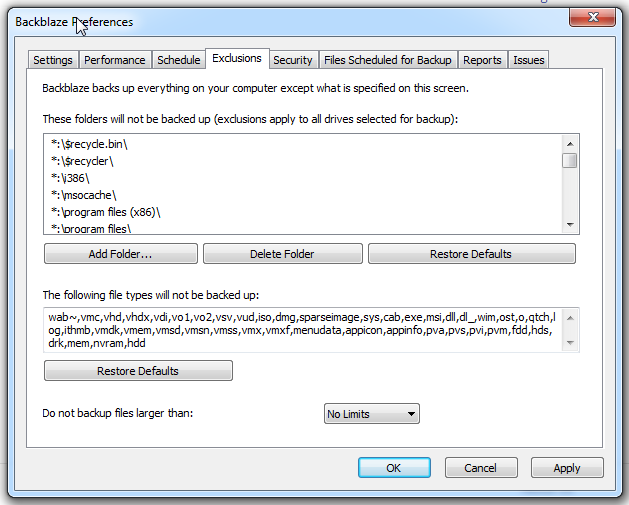
Task: Open the Security tab
Action: [293, 60]
